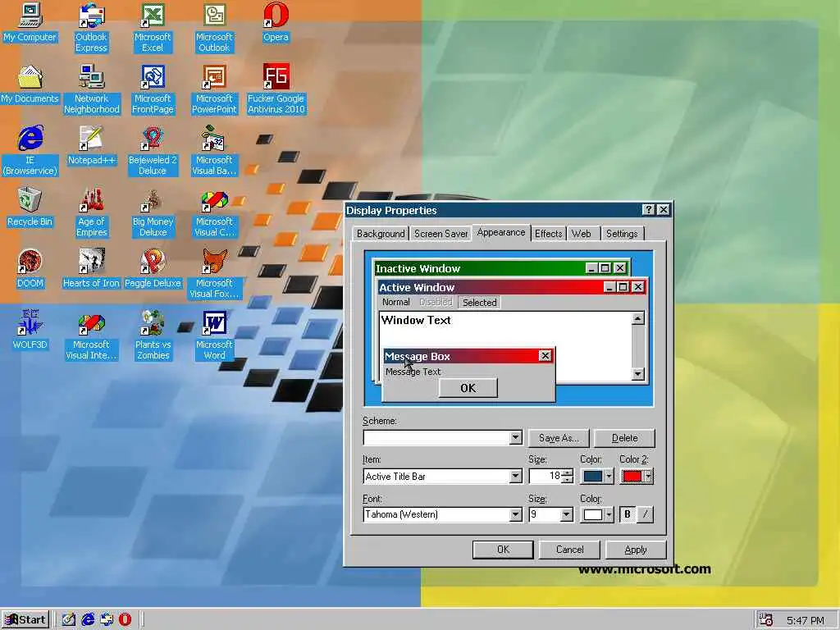Viewport: 840px width, 630px height.
Task: Click the Display Properties help button
Action: [648, 209]
